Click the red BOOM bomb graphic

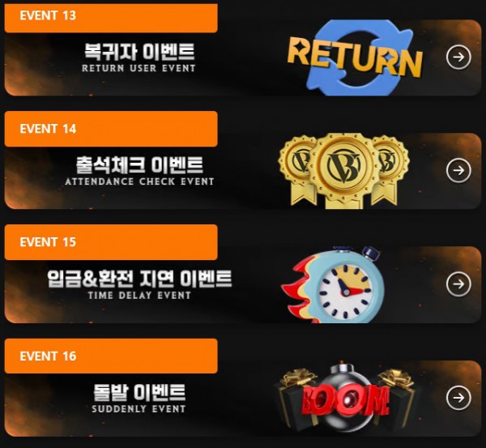(x=345, y=400)
